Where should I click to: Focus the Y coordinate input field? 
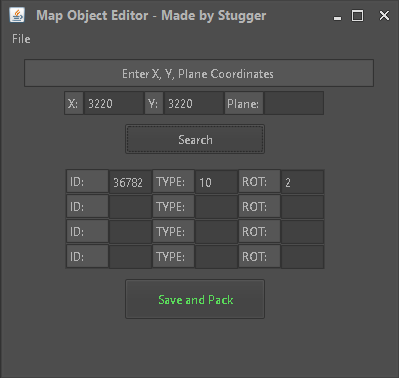(194, 103)
